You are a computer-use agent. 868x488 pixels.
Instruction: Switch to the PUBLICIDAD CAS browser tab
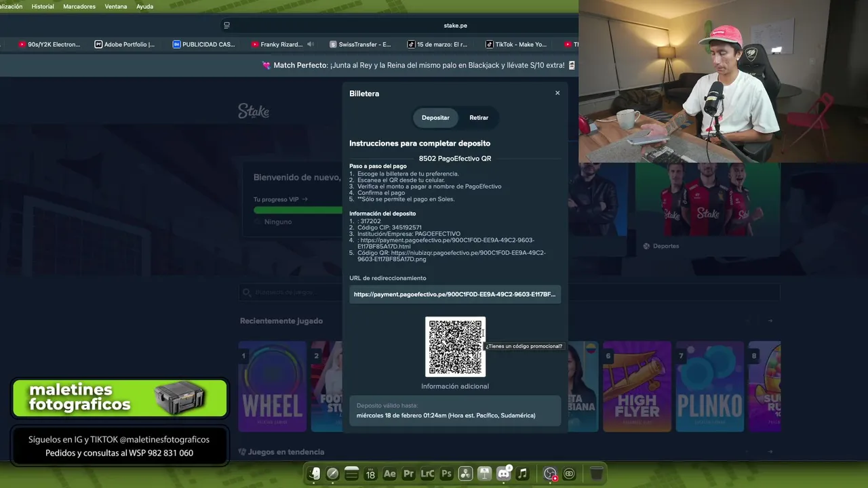pos(204,44)
